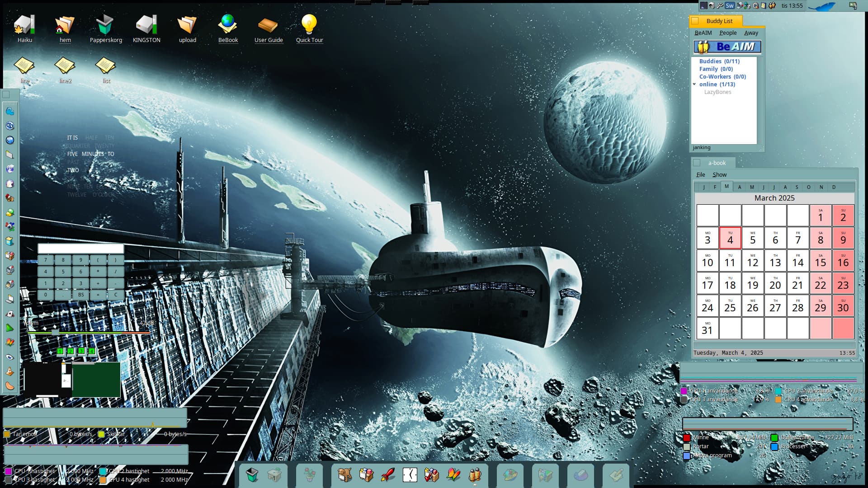Click the colorful butterfly icon in dock
This screenshot has width=868, height=488.
[453, 474]
